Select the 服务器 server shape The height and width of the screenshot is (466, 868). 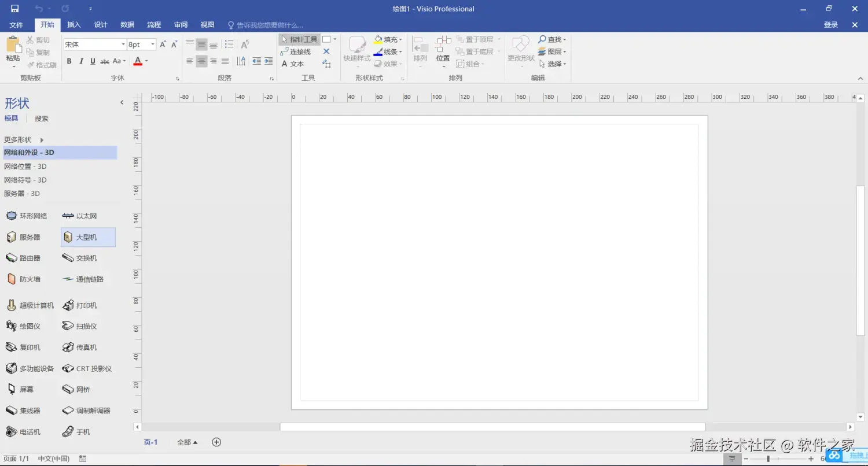[24, 237]
